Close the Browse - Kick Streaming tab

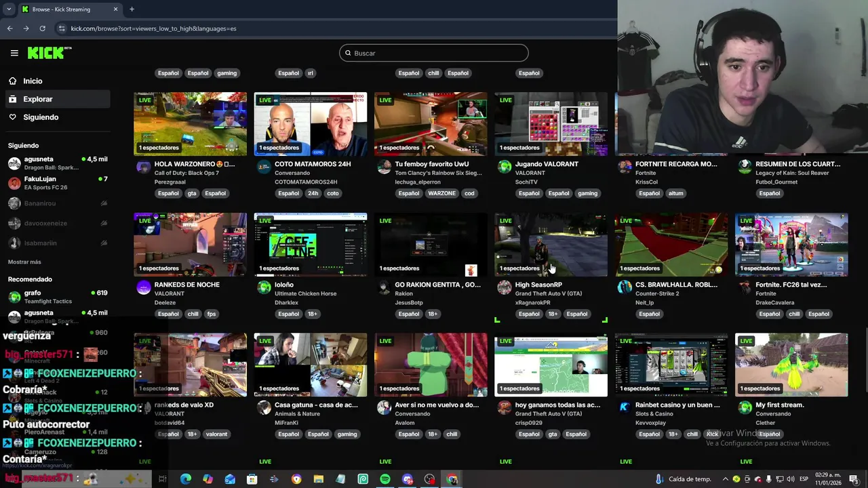(115, 9)
